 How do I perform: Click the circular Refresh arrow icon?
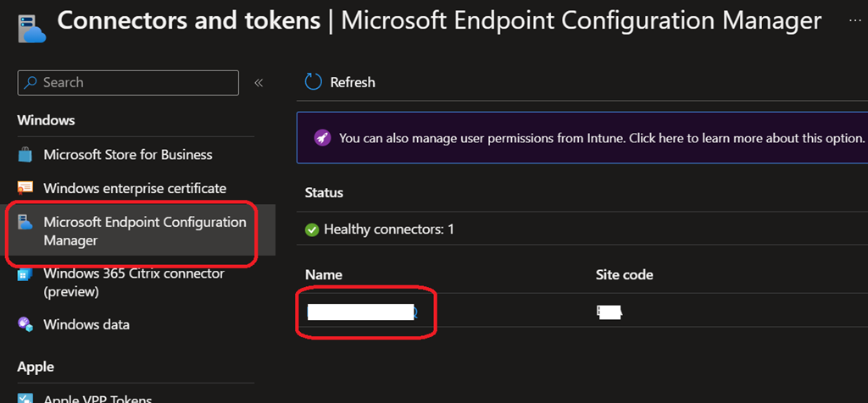coord(314,82)
